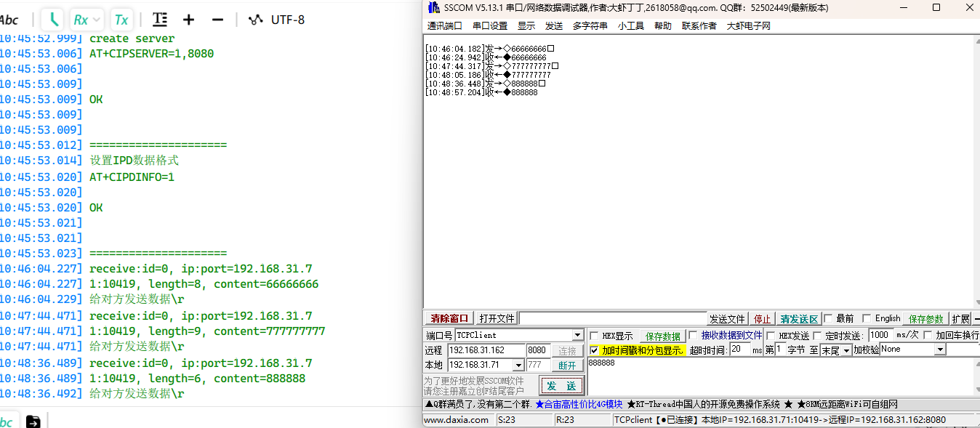Screen dimensions: 980x428
Task: Click the waveform graph icon beside UTF-8
Action: tap(254, 20)
